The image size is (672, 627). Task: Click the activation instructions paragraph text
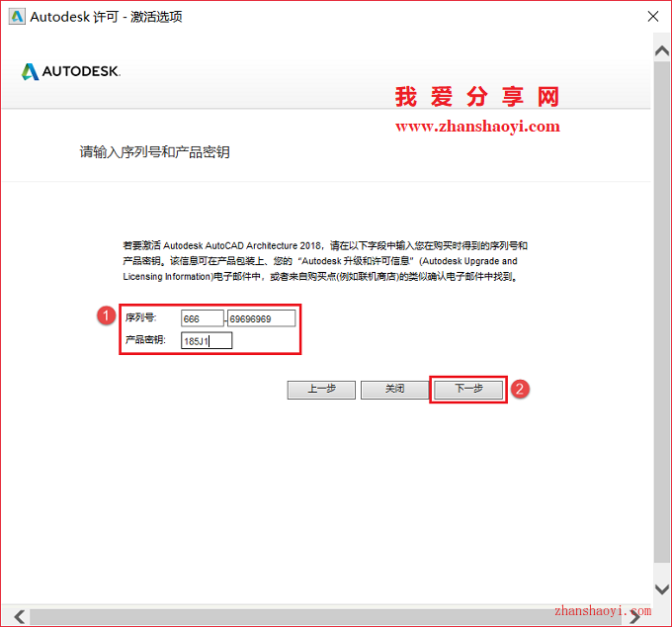(x=325, y=261)
